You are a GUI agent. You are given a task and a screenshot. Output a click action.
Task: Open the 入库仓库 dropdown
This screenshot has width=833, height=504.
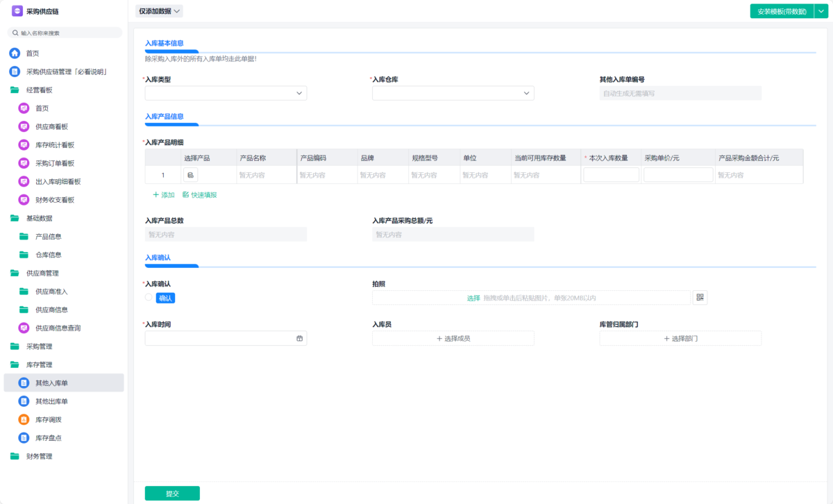453,93
